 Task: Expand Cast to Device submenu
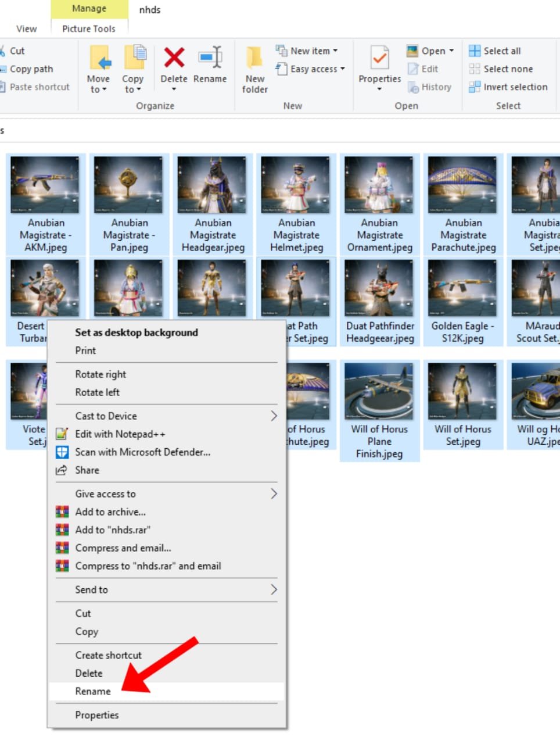click(166, 416)
